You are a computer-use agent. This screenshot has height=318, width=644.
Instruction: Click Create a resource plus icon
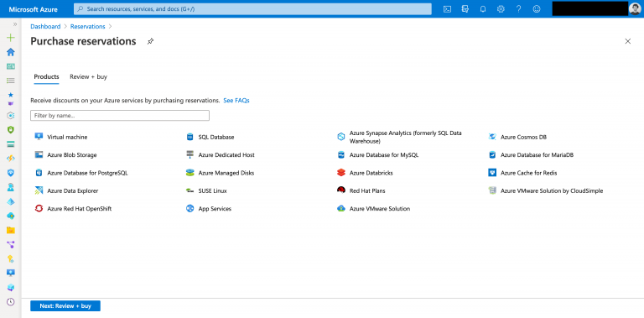pyautogui.click(x=11, y=38)
